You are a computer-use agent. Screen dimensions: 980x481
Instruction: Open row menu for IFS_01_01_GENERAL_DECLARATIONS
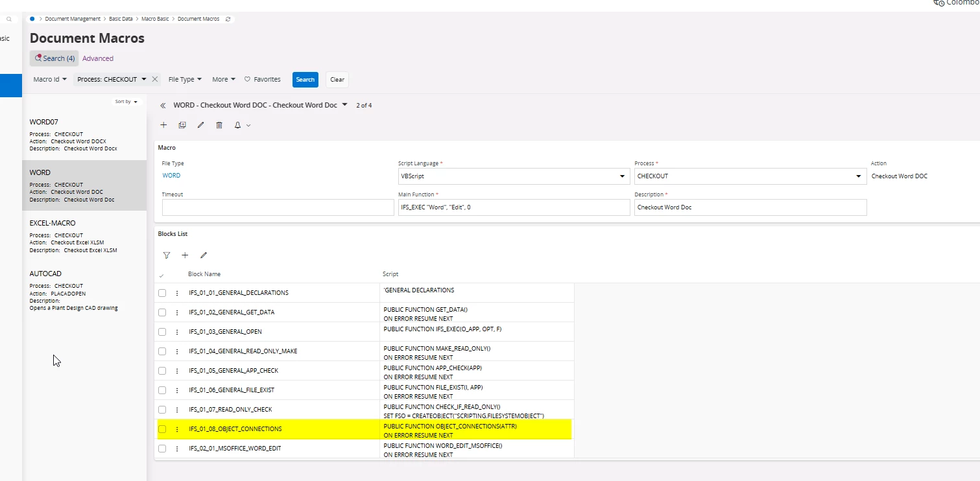tap(177, 293)
